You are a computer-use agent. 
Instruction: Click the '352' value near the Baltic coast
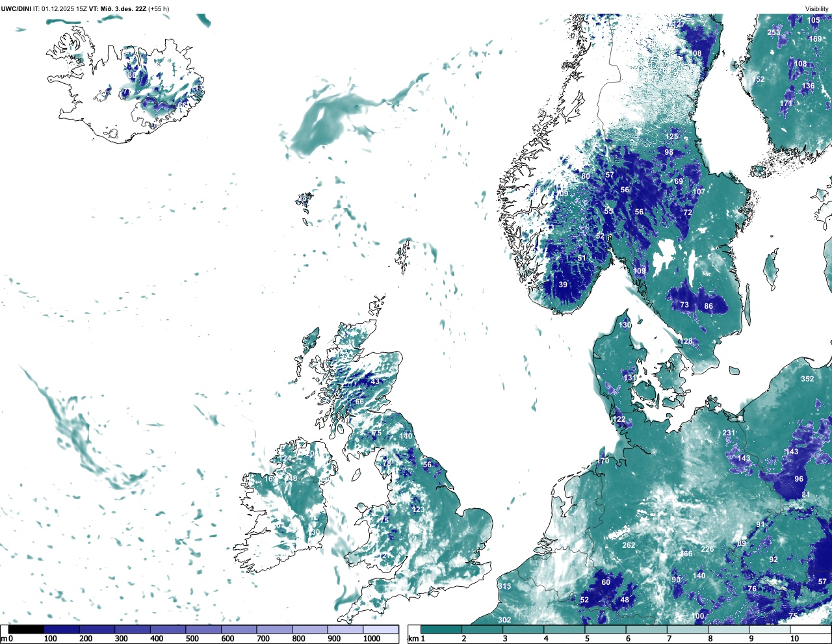coord(807,379)
